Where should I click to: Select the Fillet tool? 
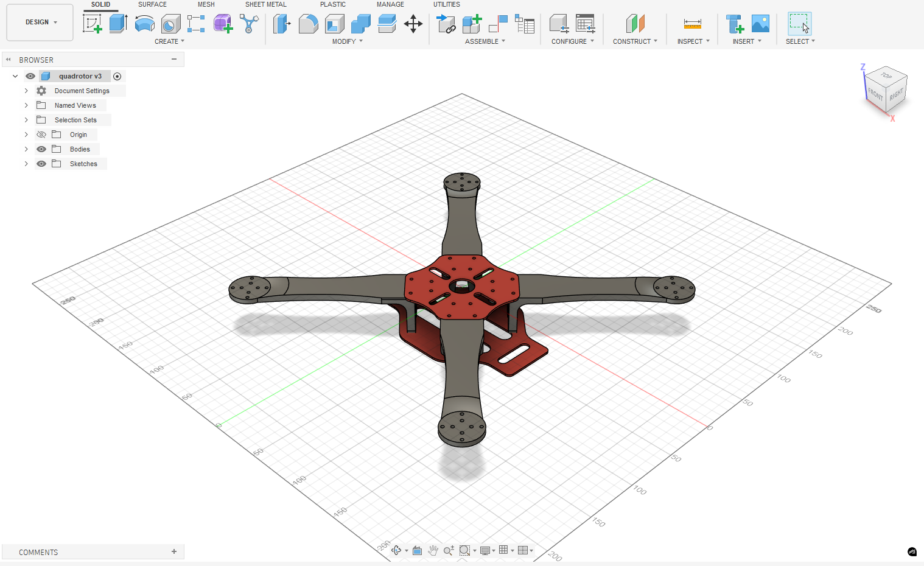pos(308,24)
